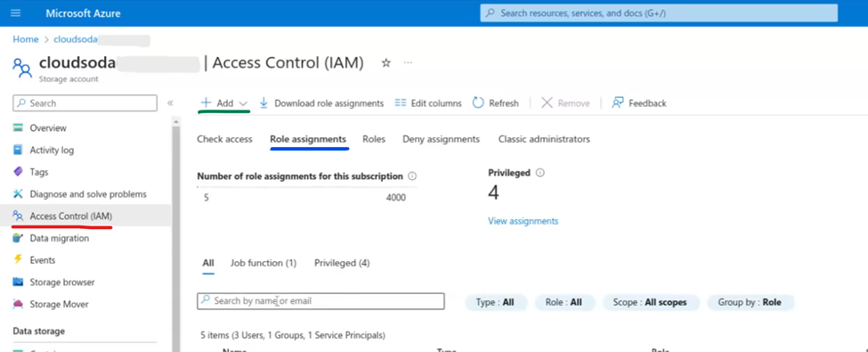
Task: Go to the Deny assignments tab
Action: coord(442,139)
